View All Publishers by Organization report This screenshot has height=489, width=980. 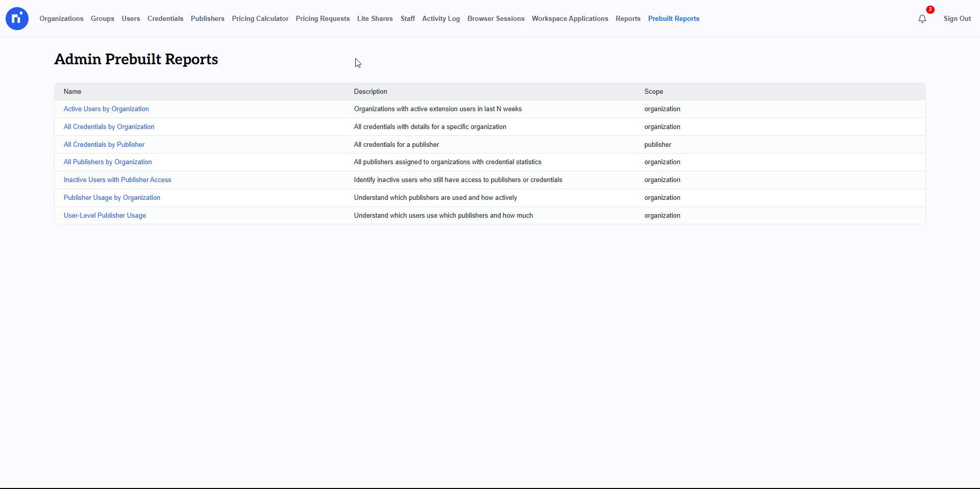[108, 162]
